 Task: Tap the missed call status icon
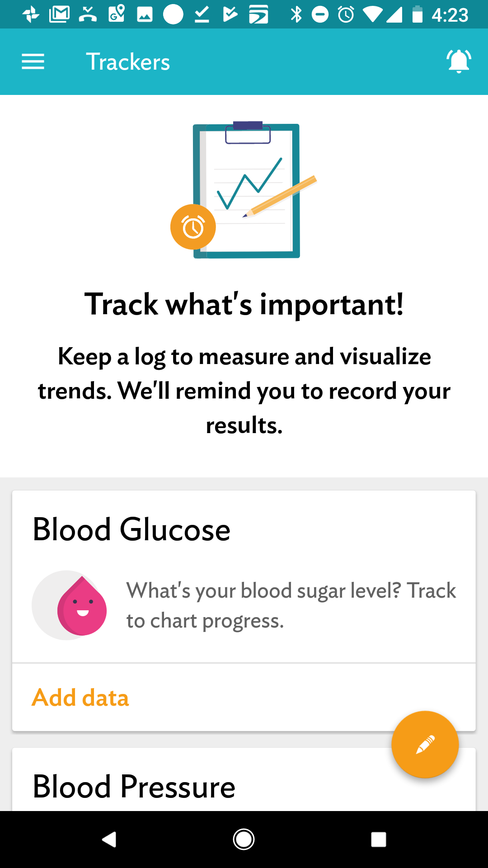pos(88,14)
